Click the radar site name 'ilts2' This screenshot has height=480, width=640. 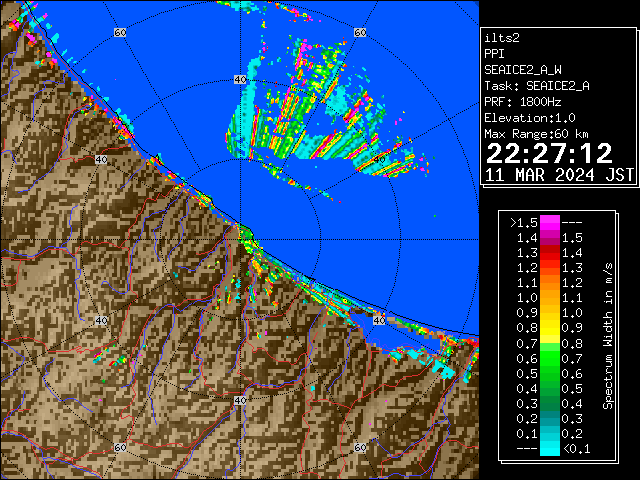coord(502,38)
